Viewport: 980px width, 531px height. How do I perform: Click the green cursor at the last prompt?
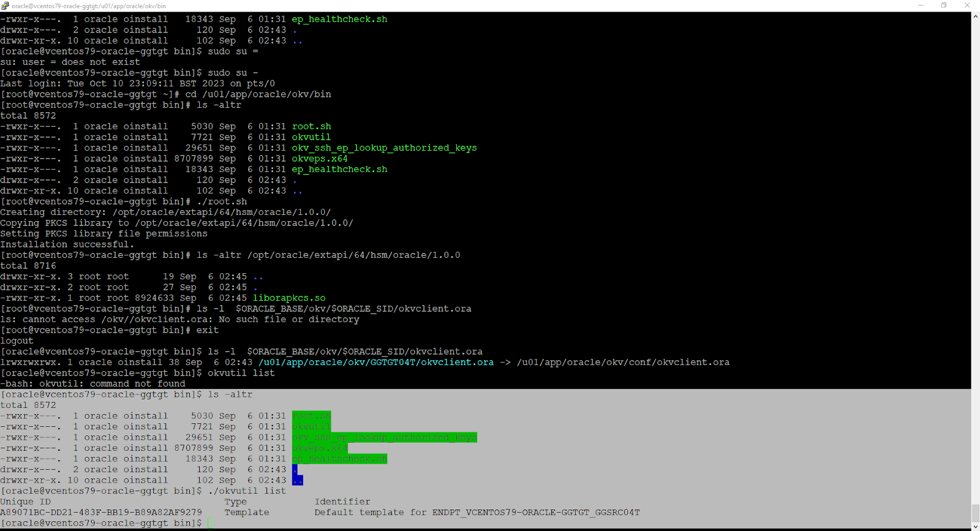click(x=211, y=523)
